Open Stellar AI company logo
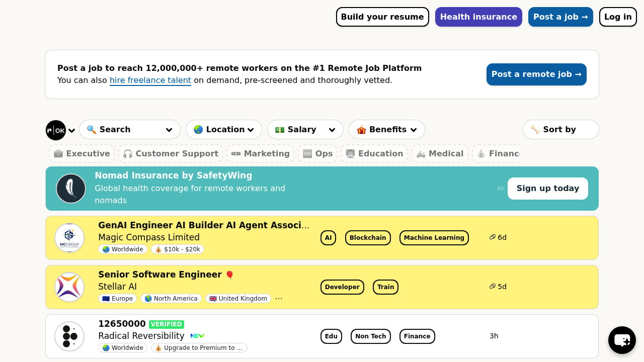The image size is (644, 362). pos(69,287)
